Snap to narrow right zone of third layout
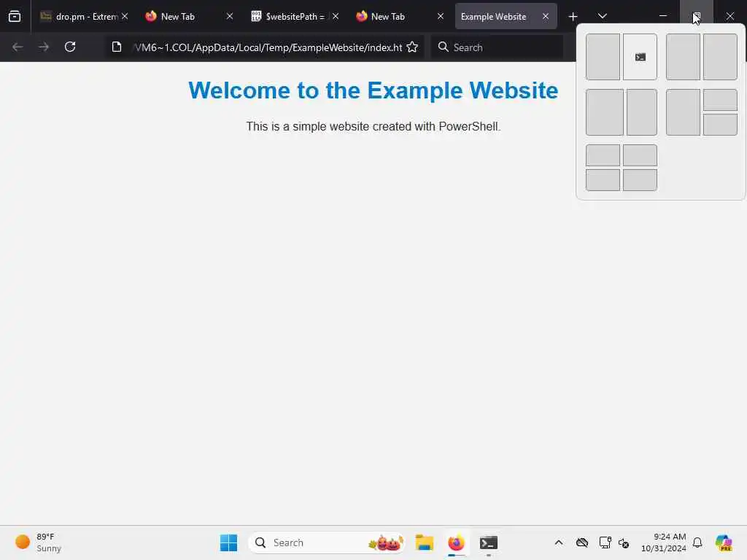747x560 pixels. point(642,112)
